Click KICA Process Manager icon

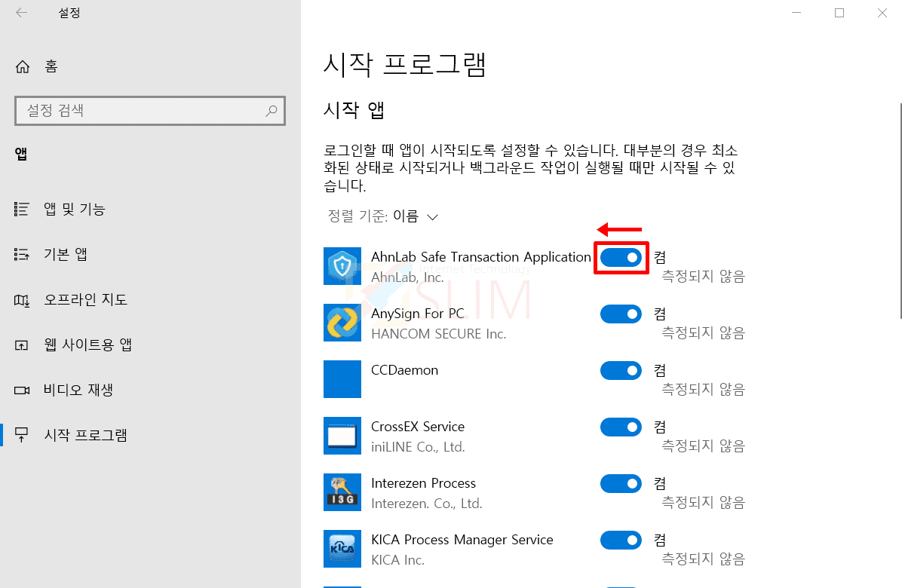point(342,549)
